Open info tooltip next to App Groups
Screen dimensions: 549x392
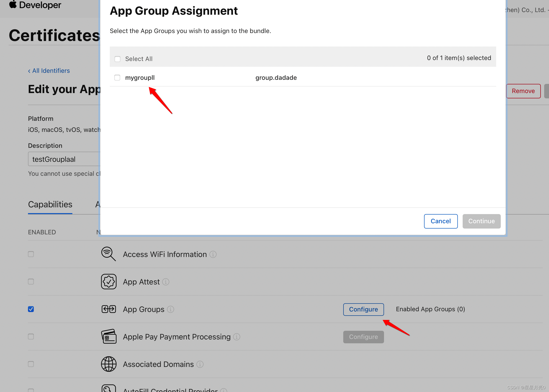pos(171,309)
